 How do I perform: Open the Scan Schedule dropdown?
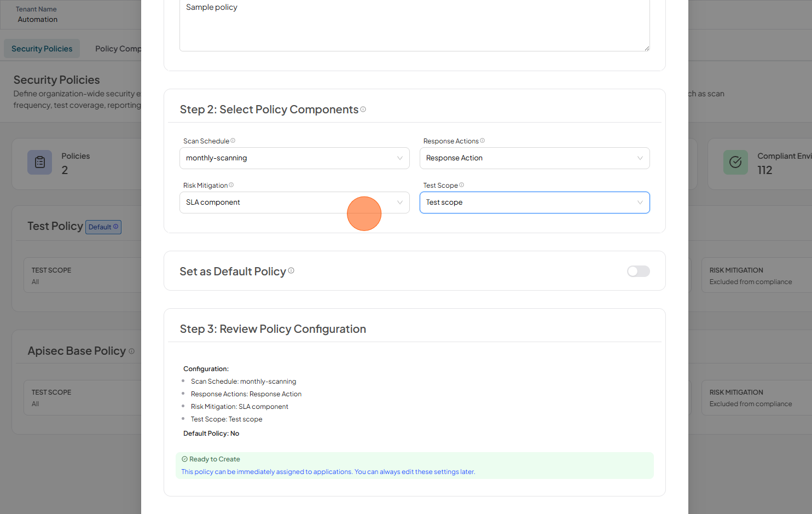(x=294, y=158)
